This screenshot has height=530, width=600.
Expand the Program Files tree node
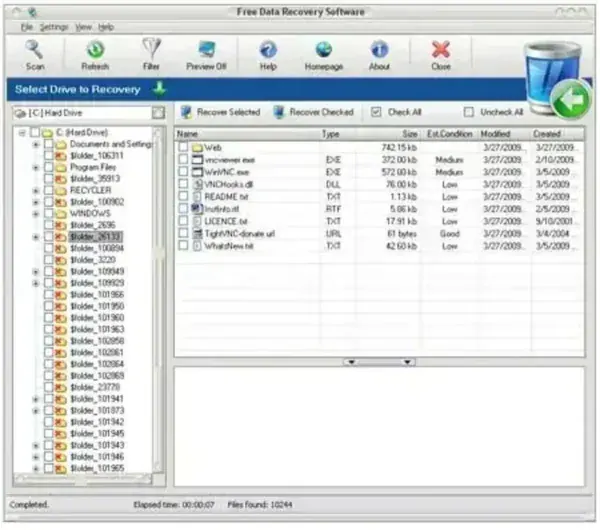(x=36, y=167)
